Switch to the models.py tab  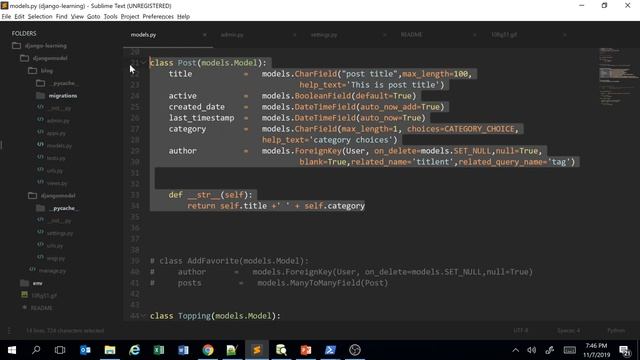coord(143,35)
